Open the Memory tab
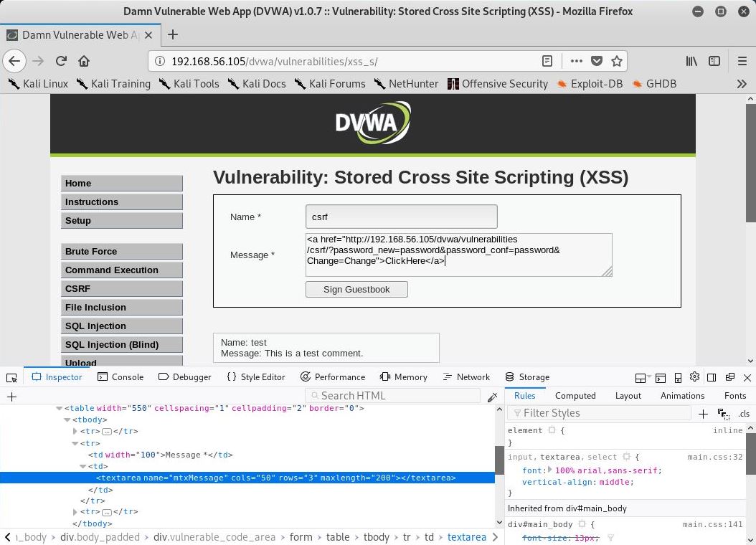This screenshot has height=545, width=756. [x=404, y=376]
